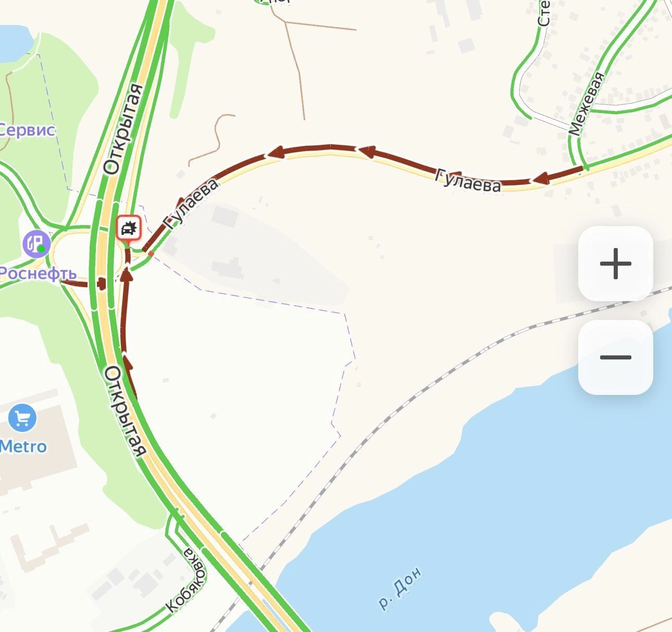Click the Сервис label on map
This screenshot has width=672, height=632.
tap(27, 130)
